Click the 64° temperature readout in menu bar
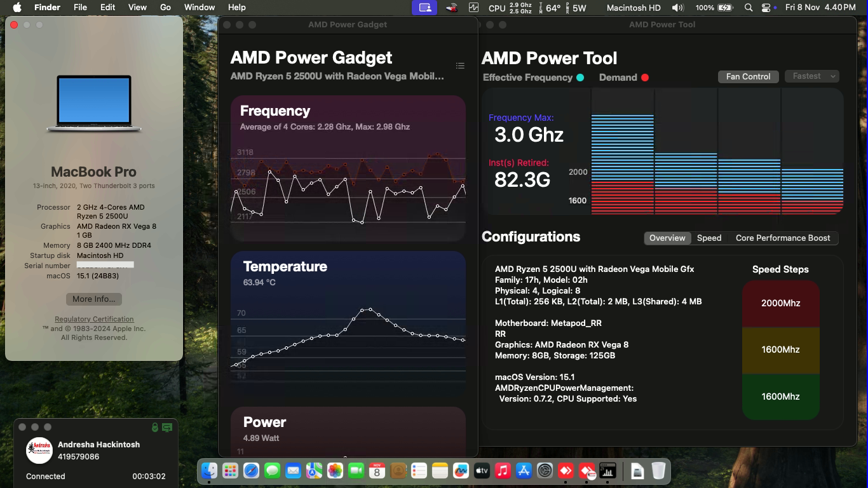 click(x=549, y=8)
